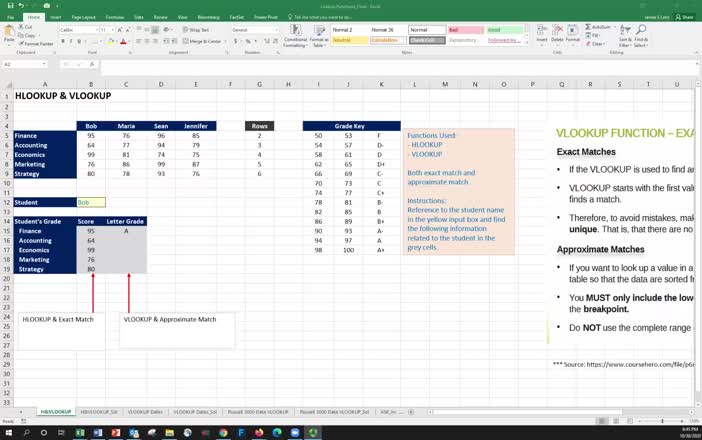
Task: Open the font name dropdown
Action: tap(97, 30)
